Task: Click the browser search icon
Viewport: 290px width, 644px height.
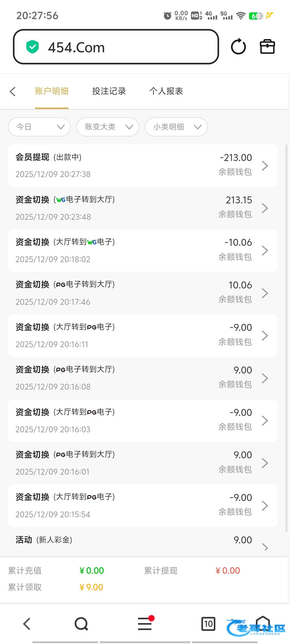Action: tap(81, 624)
